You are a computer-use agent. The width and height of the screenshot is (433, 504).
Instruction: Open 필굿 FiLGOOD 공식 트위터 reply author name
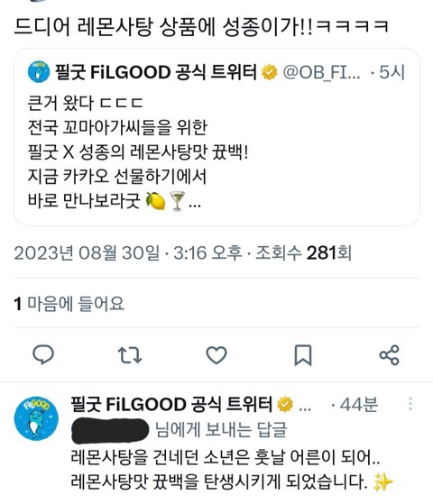point(171,404)
